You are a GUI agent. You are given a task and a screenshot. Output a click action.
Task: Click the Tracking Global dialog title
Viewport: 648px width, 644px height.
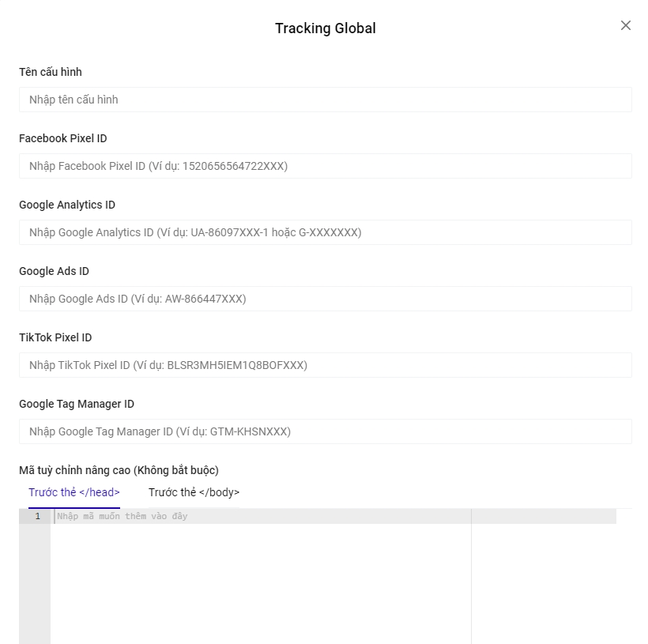click(325, 28)
